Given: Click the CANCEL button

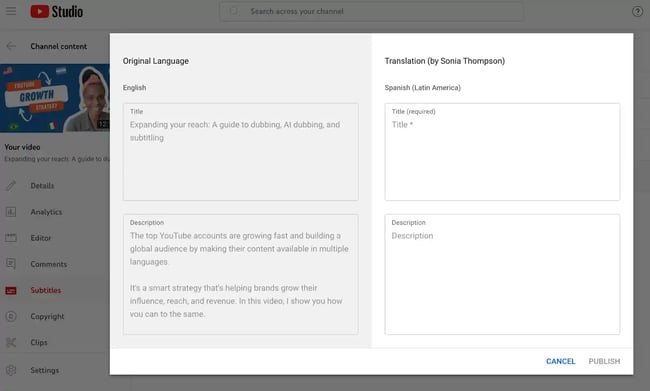Looking at the screenshot, I should tap(560, 361).
